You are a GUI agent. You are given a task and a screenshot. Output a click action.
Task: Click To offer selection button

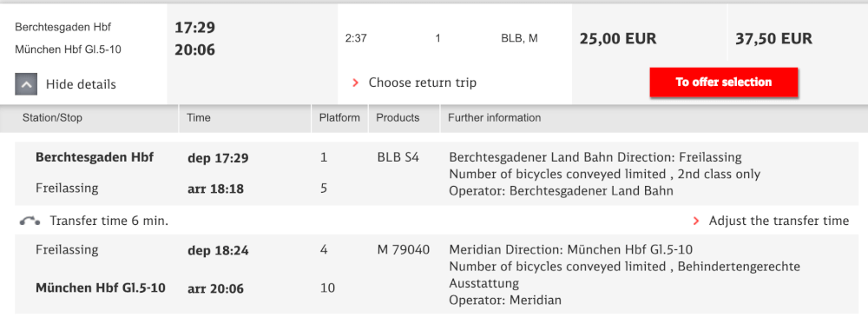click(724, 83)
